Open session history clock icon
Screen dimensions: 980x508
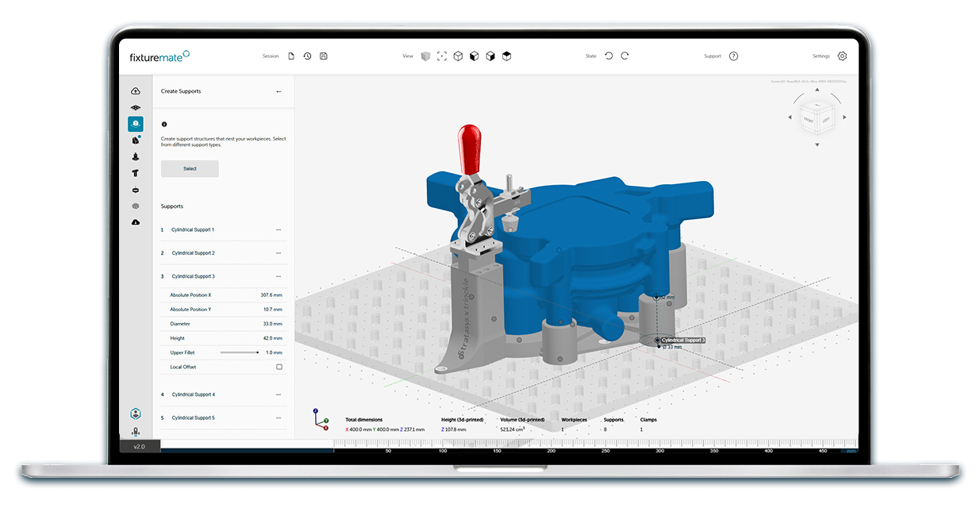coord(307,56)
